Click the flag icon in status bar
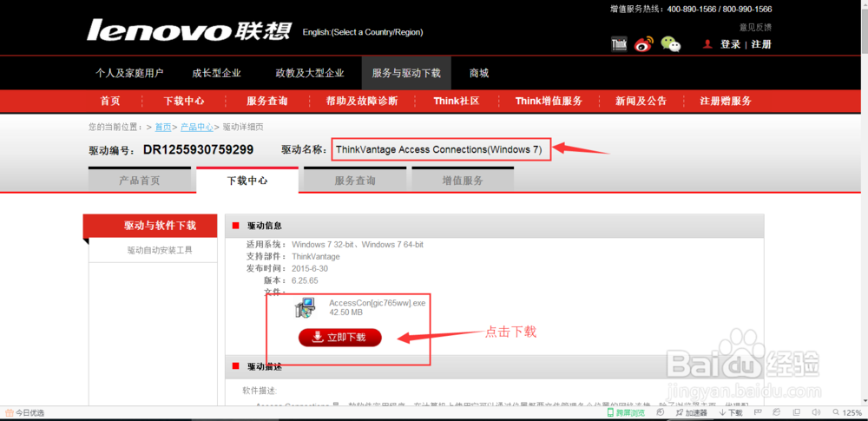The height and width of the screenshot is (421, 868). point(757,412)
